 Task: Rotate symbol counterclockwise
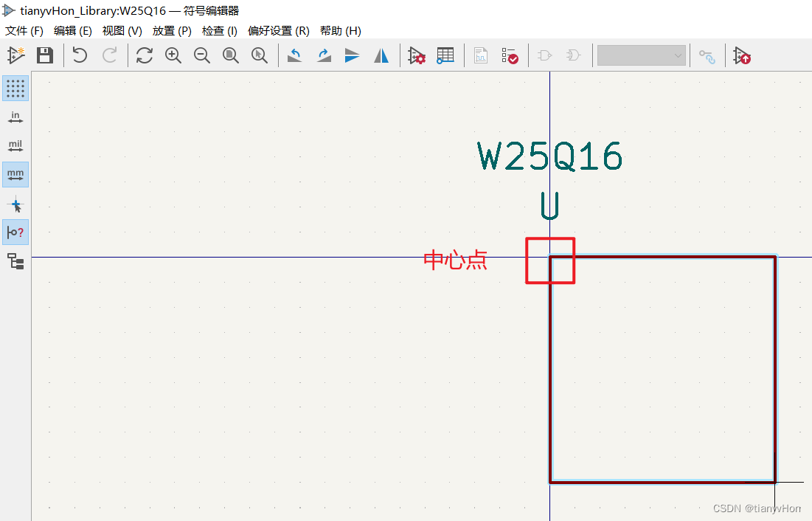[295, 55]
